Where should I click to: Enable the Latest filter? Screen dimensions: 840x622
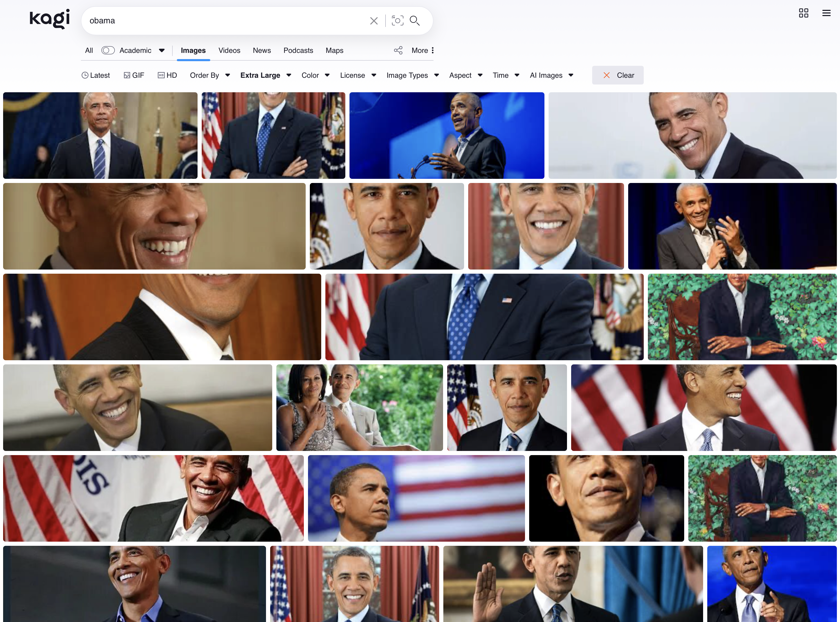pyautogui.click(x=96, y=75)
